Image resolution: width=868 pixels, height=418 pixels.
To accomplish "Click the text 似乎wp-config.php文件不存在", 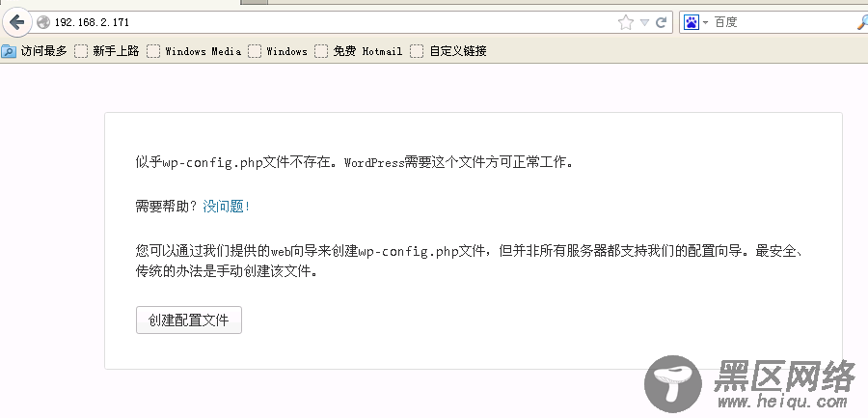I will point(232,163).
